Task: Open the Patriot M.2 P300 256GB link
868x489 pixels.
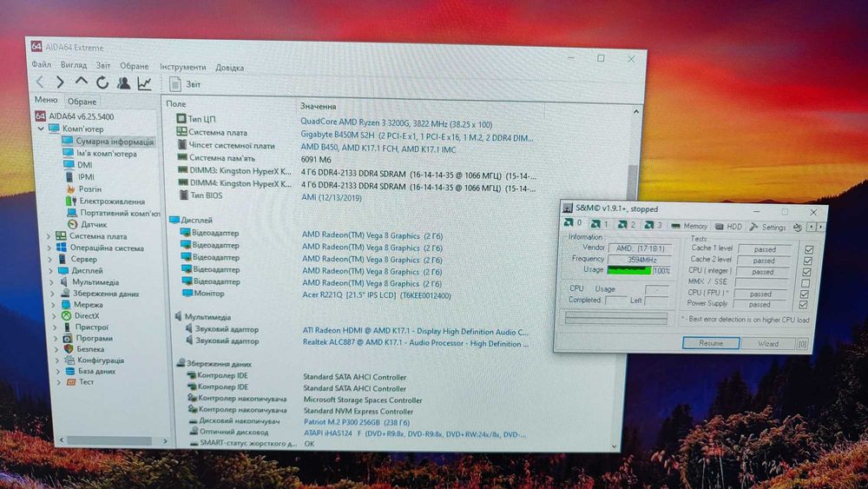Action: [357, 422]
